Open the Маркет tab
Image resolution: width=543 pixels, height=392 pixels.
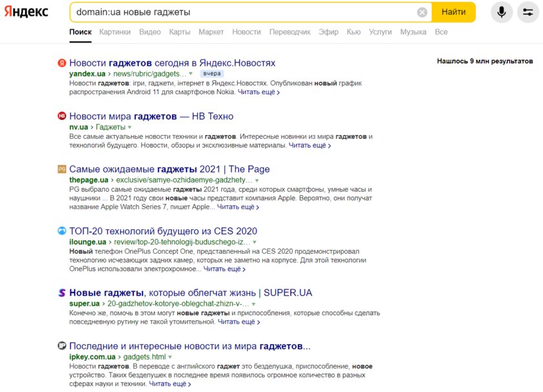211,32
